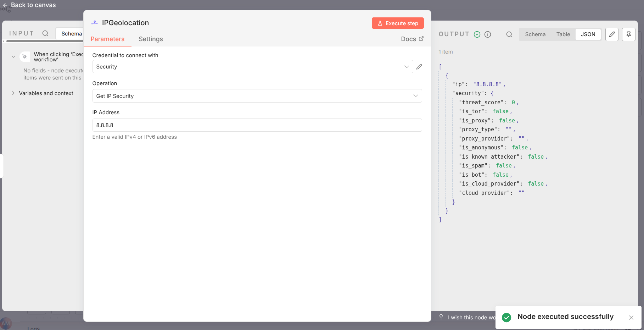Edit the Security credential with pencil icon
Image resolution: width=644 pixels, height=330 pixels.
pyautogui.click(x=419, y=67)
